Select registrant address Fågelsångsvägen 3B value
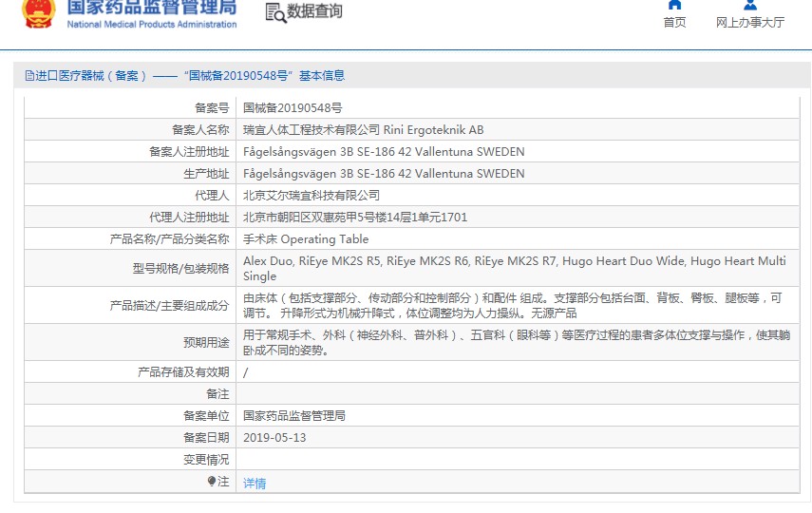 384,151
